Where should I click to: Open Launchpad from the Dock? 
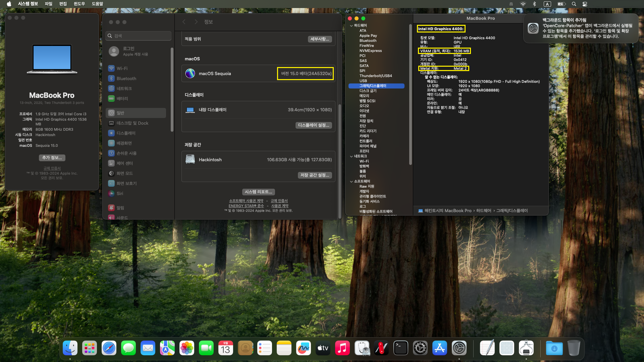pos(90,348)
